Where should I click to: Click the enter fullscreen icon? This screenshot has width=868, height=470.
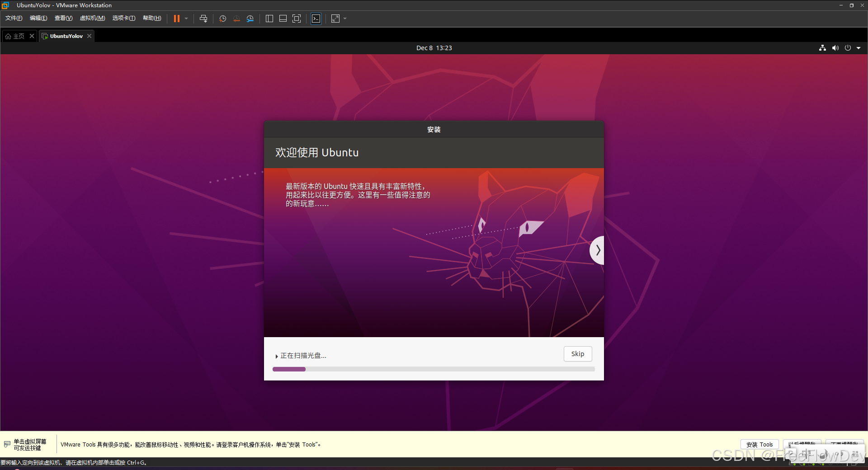click(x=297, y=19)
